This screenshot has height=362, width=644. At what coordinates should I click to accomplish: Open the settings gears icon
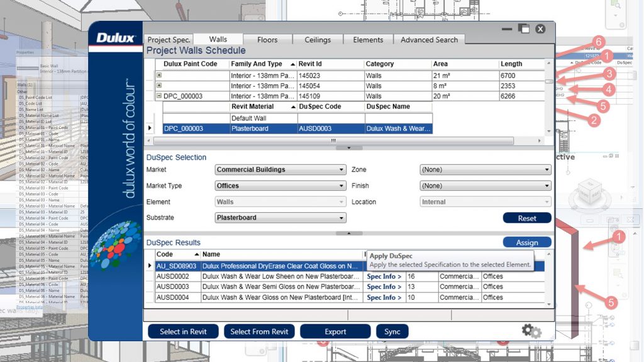pos(531,331)
